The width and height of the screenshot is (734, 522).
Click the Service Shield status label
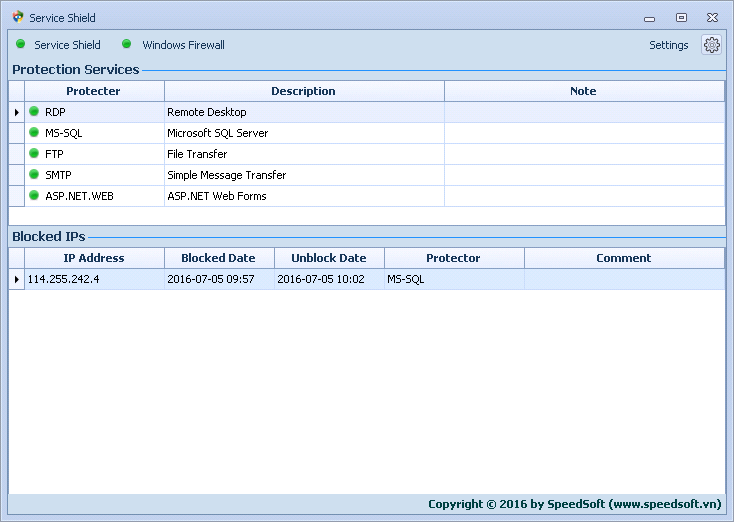coord(67,45)
